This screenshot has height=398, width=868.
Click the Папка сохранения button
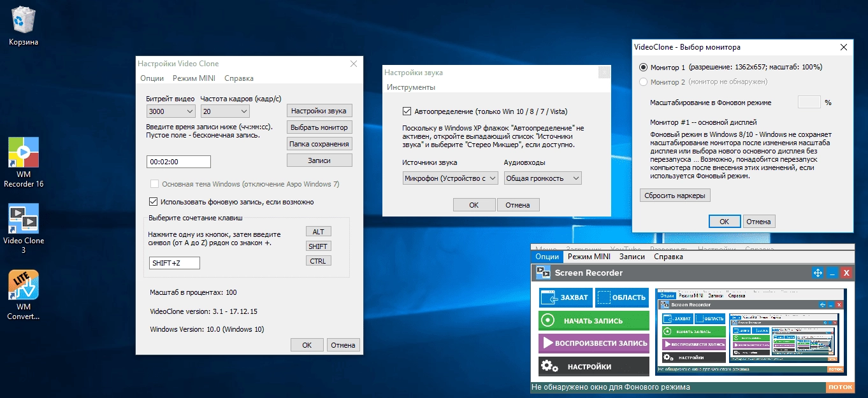tap(319, 144)
